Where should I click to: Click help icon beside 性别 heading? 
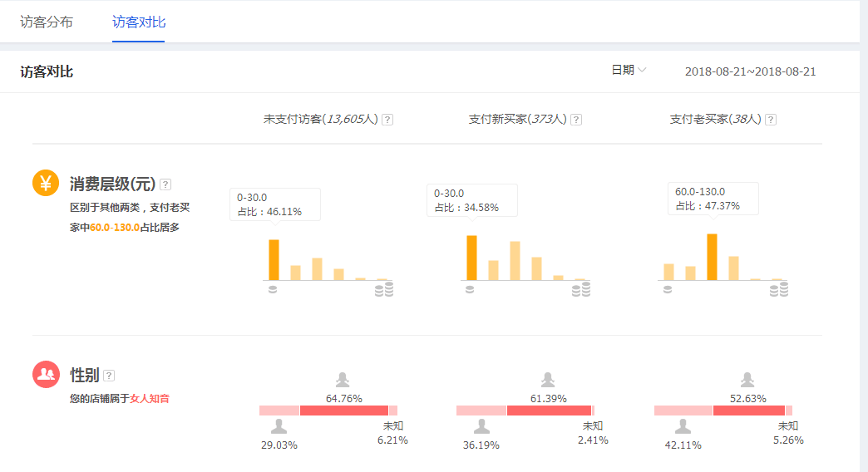coord(109,376)
